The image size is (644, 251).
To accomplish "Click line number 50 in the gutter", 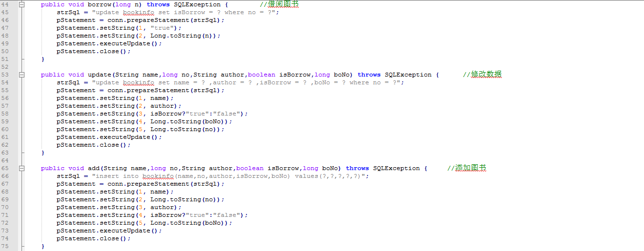I will [x=5, y=51].
